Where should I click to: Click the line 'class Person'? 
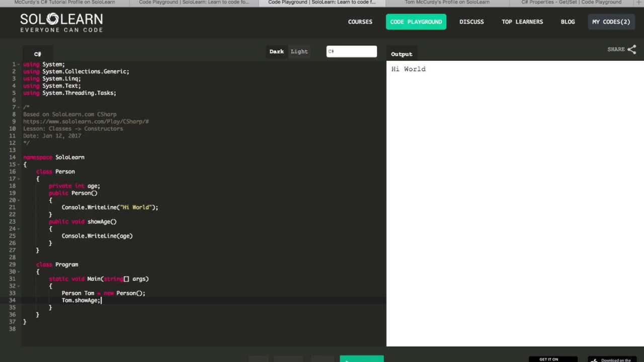click(55, 171)
